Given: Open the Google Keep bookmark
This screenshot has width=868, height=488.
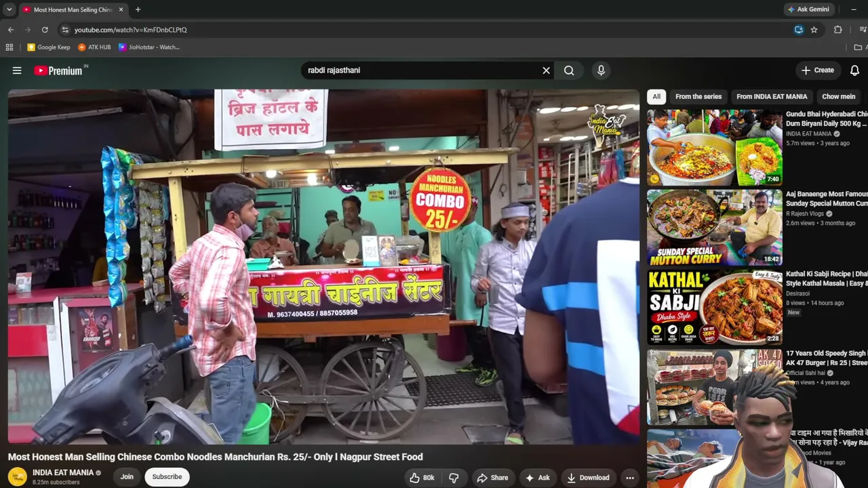Looking at the screenshot, I should 49,47.
